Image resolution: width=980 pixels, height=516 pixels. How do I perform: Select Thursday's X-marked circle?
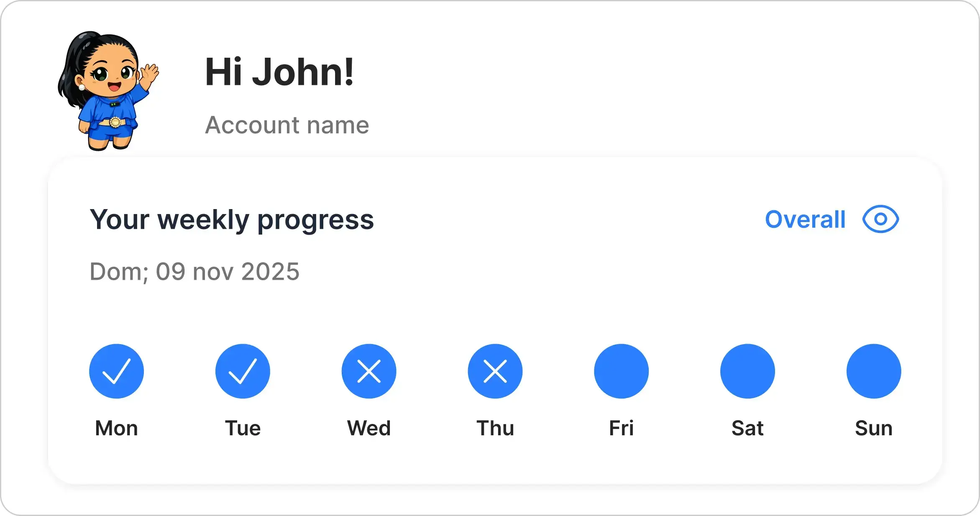(x=495, y=371)
